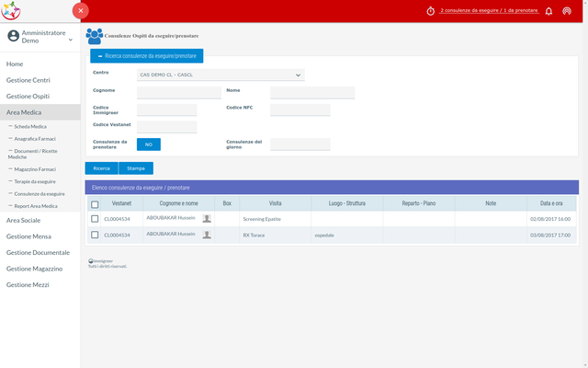Click the Note column header
The width and height of the screenshot is (588, 368).
point(491,203)
